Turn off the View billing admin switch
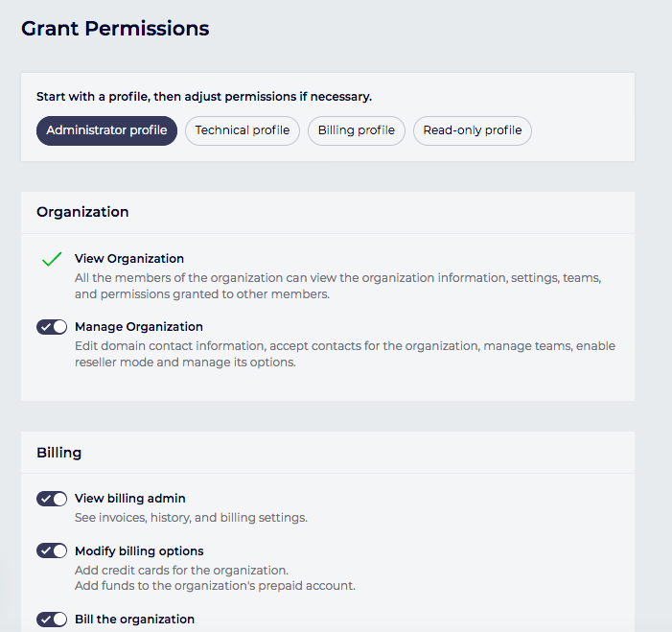Image resolution: width=672 pixels, height=632 pixels. (52, 499)
